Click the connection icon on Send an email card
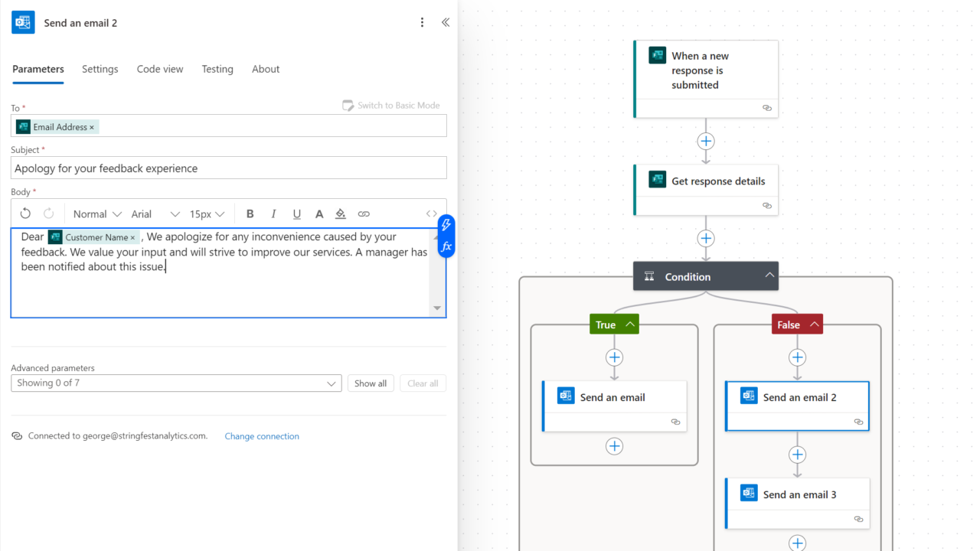 pos(675,422)
